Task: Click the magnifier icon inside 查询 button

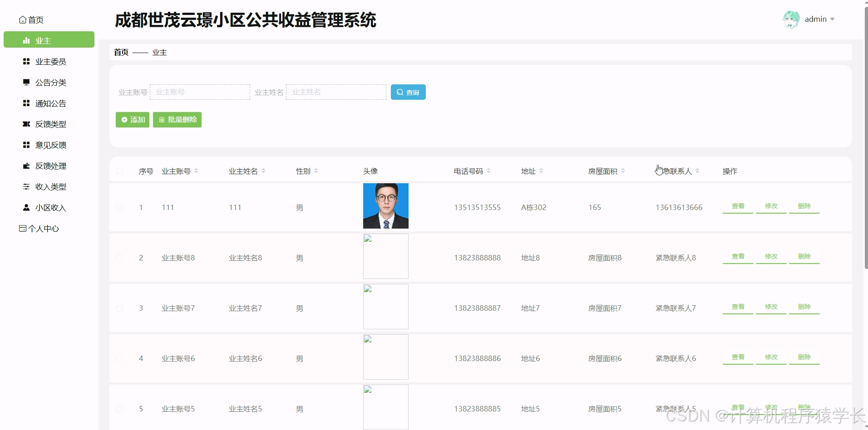Action: point(400,92)
